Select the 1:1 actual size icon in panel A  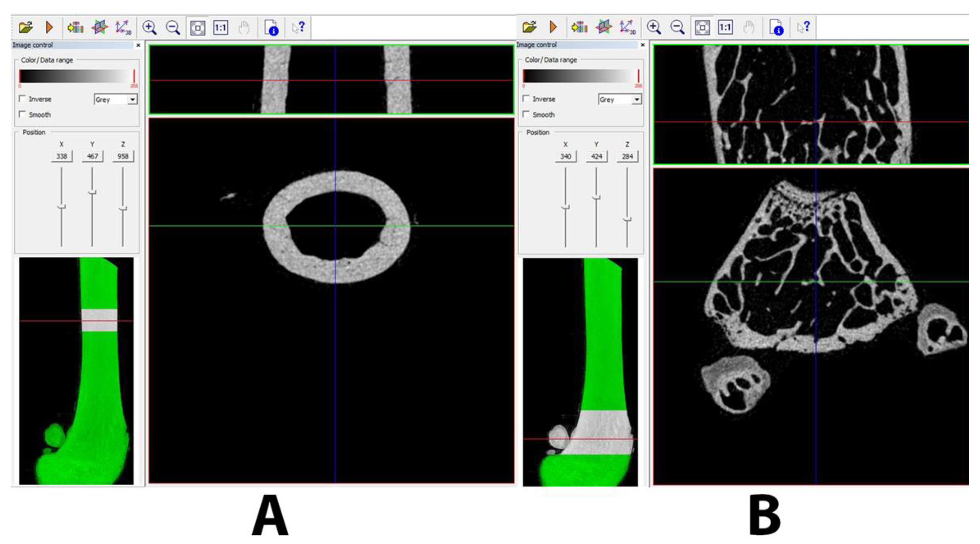221,28
